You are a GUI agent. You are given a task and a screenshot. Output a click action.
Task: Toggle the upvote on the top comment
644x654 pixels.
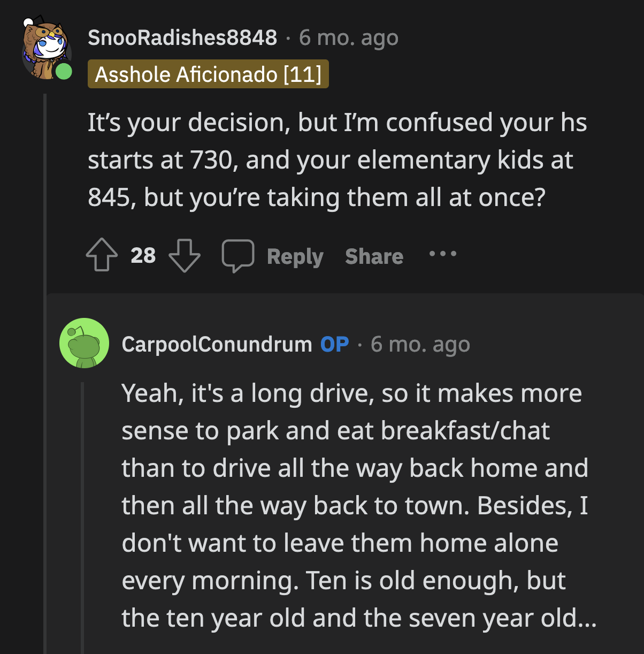click(x=102, y=255)
